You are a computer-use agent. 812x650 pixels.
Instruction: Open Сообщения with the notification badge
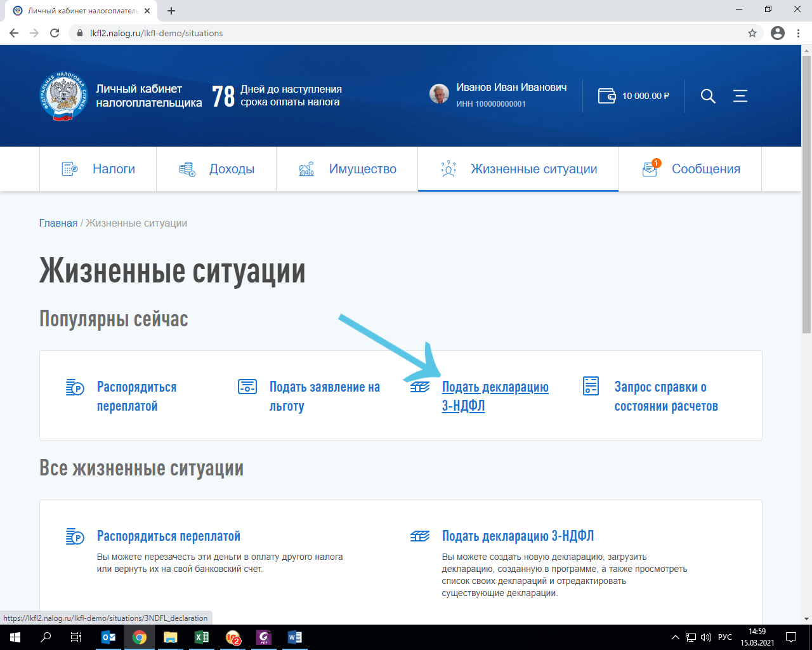tap(707, 169)
